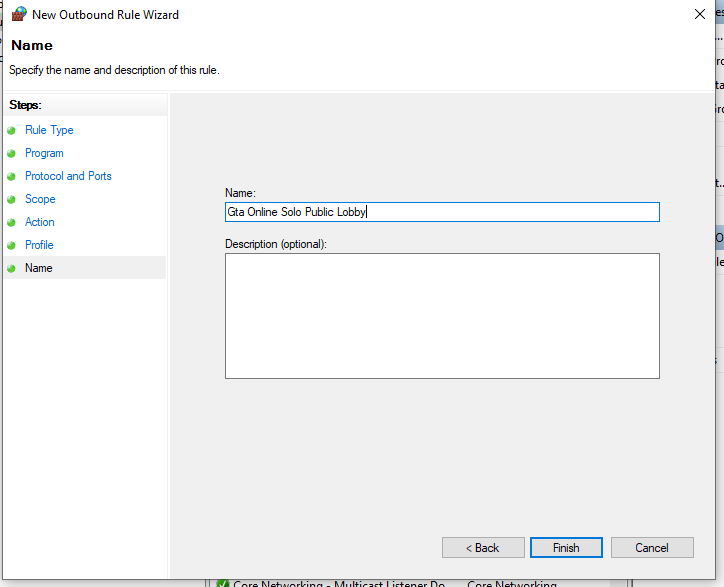Click the 'New Outbound Rule Wizard' title text
This screenshot has height=587, width=724.
pos(105,15)
